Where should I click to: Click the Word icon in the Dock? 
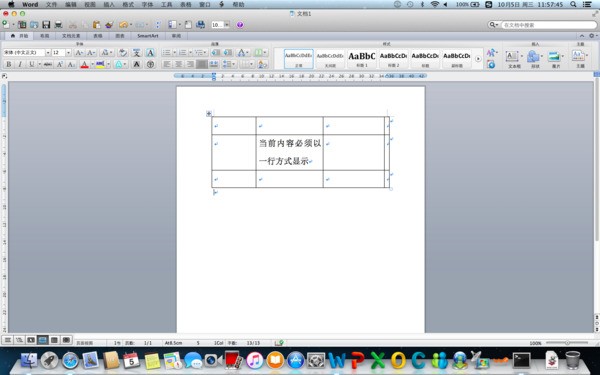(337, 360)
